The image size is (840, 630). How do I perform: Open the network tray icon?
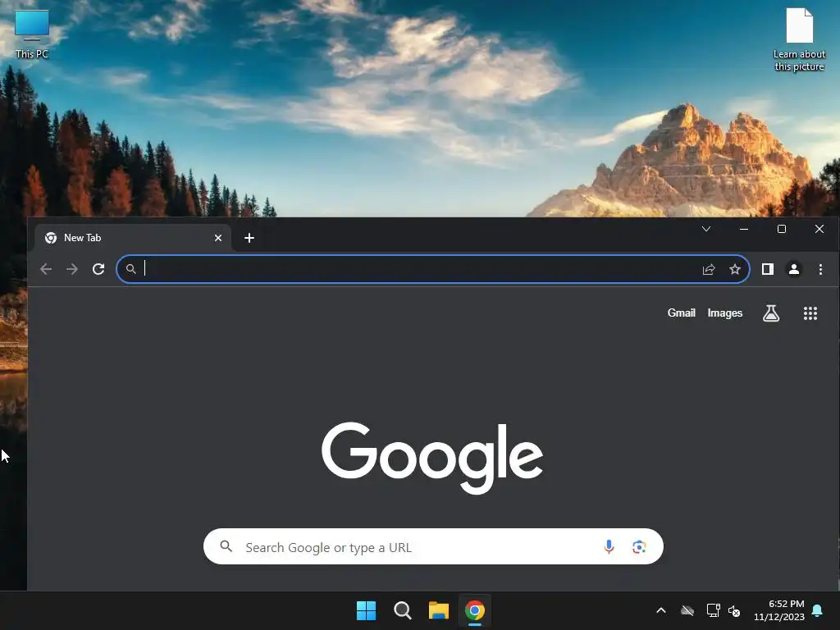(713, 610)
